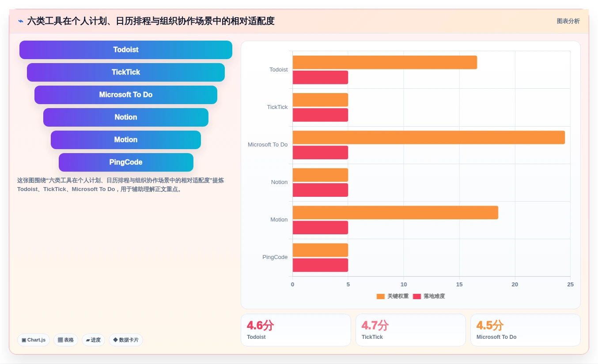The image size is (598, 364).
Task: Open the 4.6分 Todoist score card
Action: [296, 330]
